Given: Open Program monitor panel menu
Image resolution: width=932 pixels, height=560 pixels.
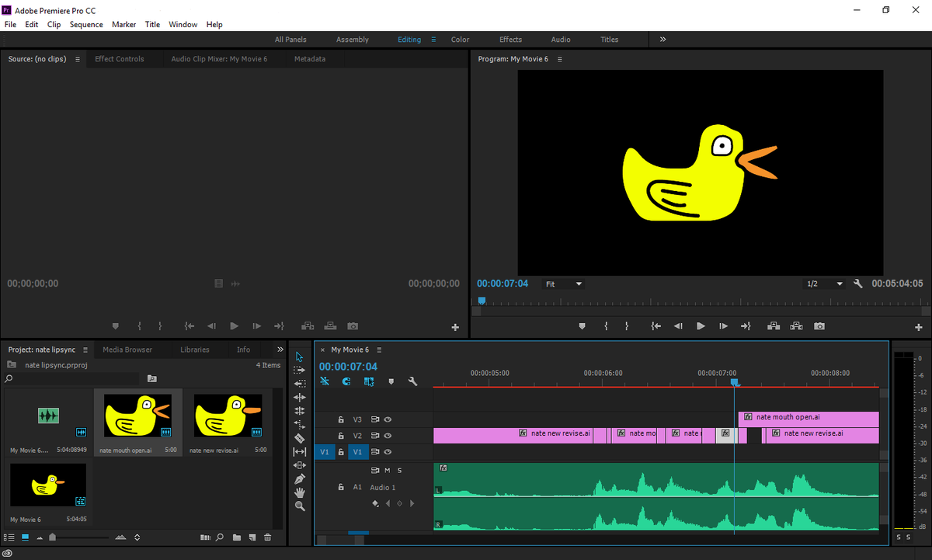Looking at the screenshot, I should click(x=559, y=59).
